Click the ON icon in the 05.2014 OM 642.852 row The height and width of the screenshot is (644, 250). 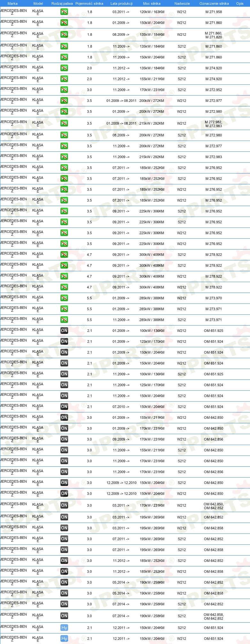64,582
